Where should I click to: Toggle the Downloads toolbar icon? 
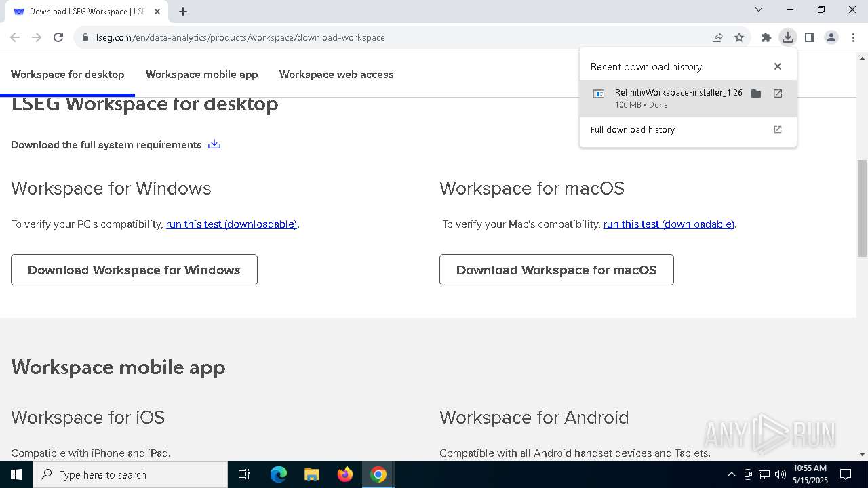click(788, 37)
